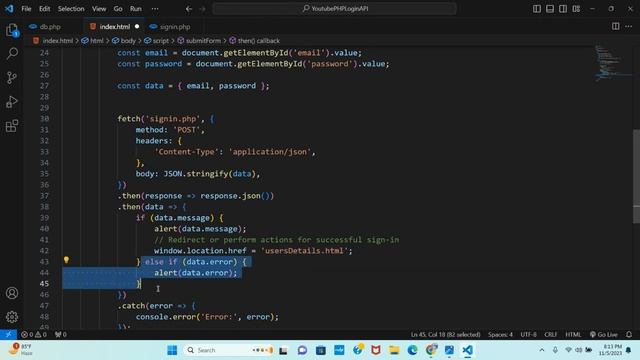This screenshot has width=640, height=360.
Task: Open the Accounts menu icon
Action: click(12, 293)
